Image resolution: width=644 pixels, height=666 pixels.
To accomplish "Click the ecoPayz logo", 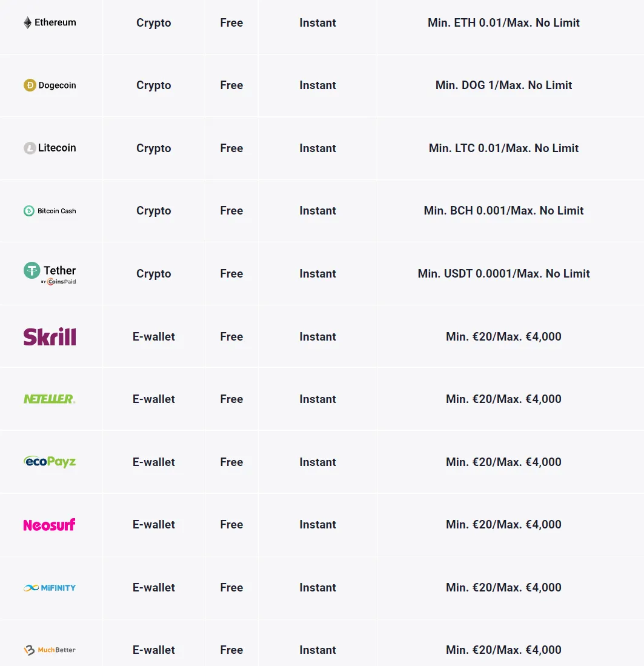I will click(50, 462).
